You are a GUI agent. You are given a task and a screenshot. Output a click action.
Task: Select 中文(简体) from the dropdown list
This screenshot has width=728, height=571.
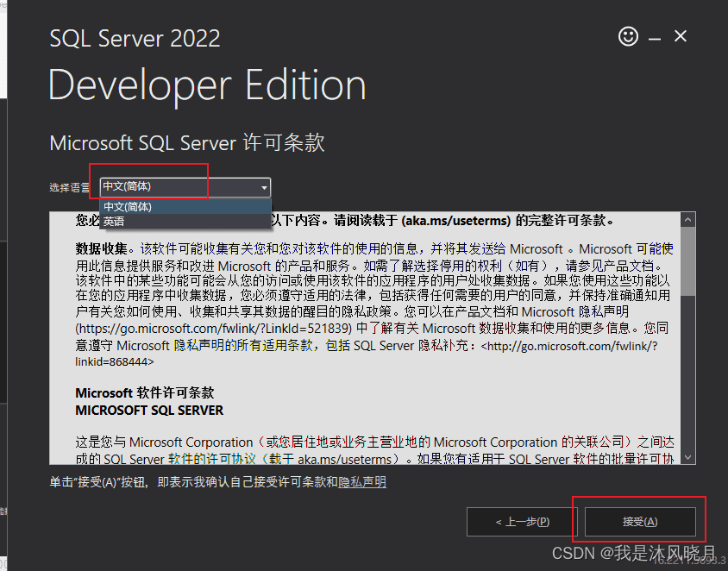point(185,207)
